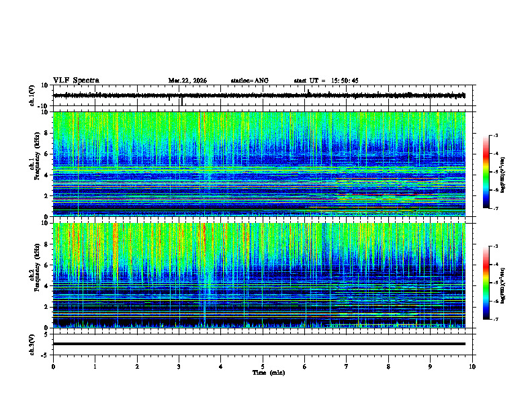
Task: Click the "6" kHz tick of ch.2 spectrogram
Action: [x=46, y=265]
